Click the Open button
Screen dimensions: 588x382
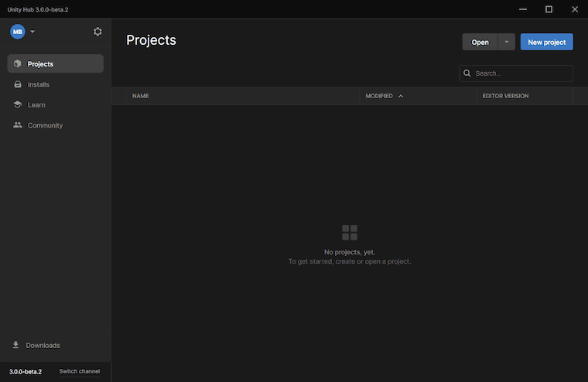(x=480, y=42)
